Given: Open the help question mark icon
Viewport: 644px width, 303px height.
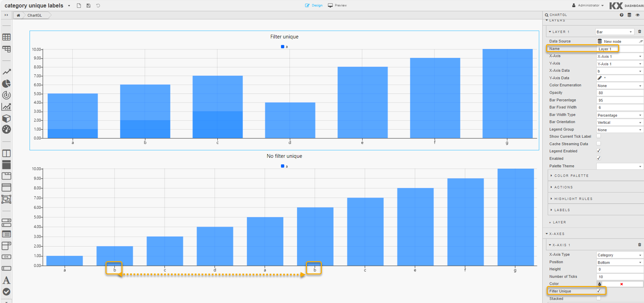Looking at the screenshot, I should (x=622, y=15).
